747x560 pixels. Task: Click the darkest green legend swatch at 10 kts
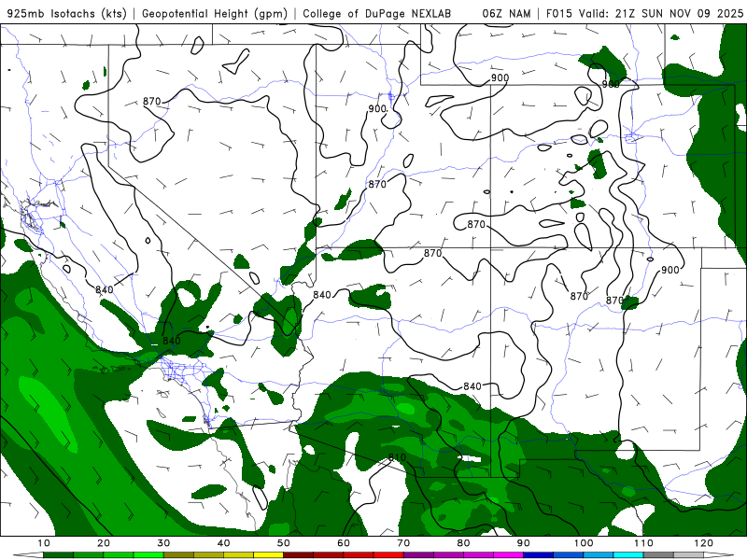58,555
